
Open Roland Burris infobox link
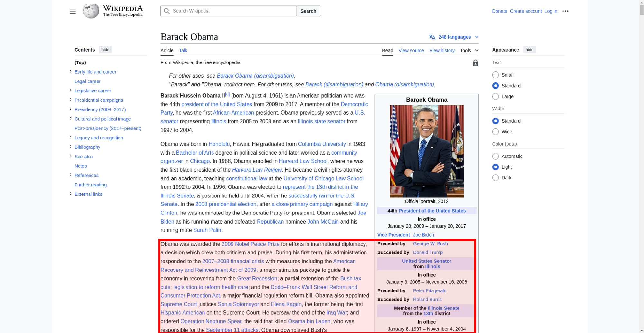(427, 300)
